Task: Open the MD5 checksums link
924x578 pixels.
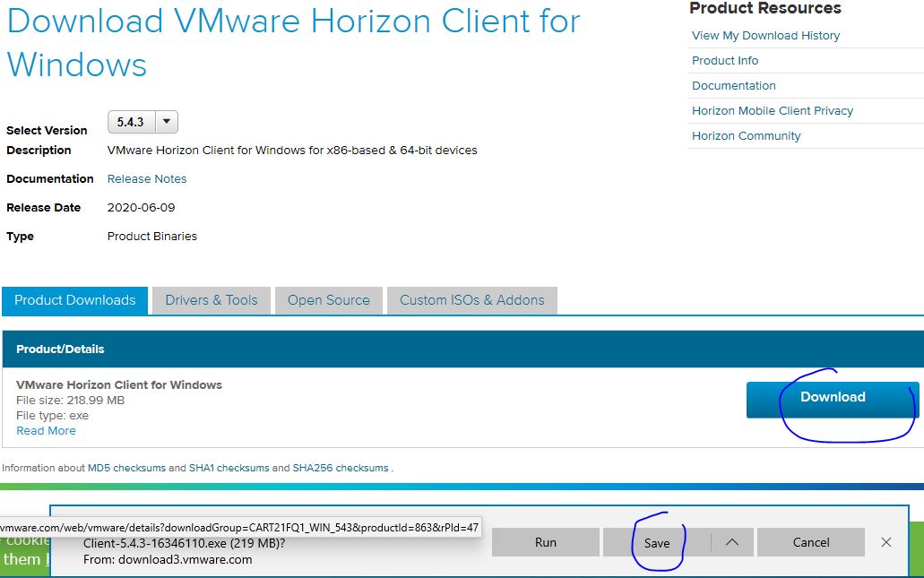Action: tap(126, 468)
